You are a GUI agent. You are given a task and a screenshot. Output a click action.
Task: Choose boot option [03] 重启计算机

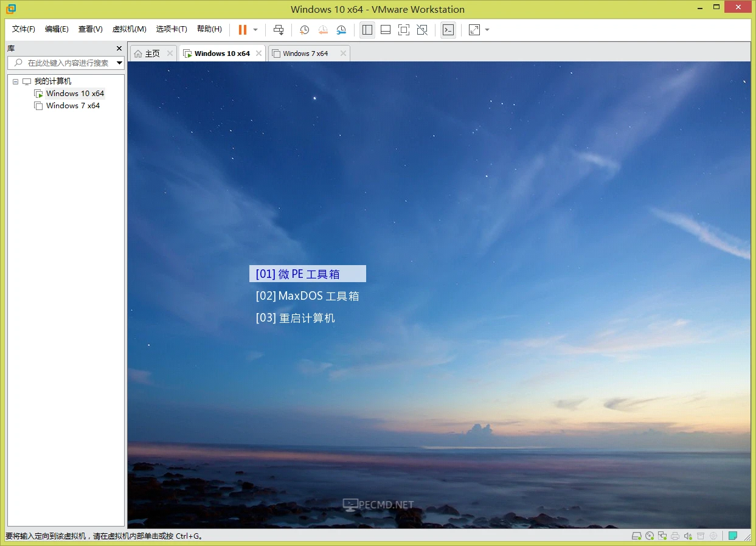296,318
